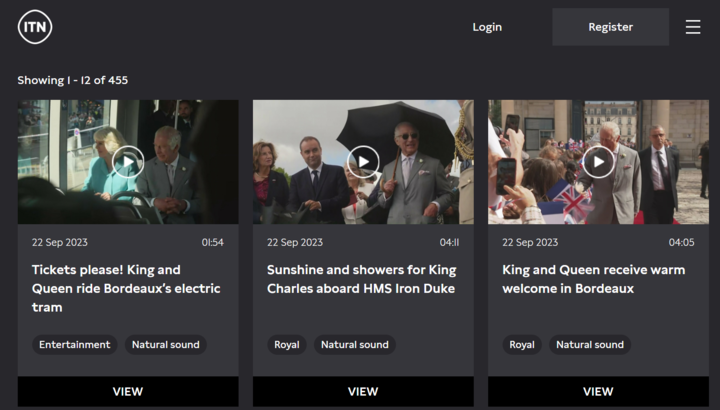Click VIEW under the Bordeaux tram story
Viewport: 720px width, 410px height.
[x=128, y=392]
